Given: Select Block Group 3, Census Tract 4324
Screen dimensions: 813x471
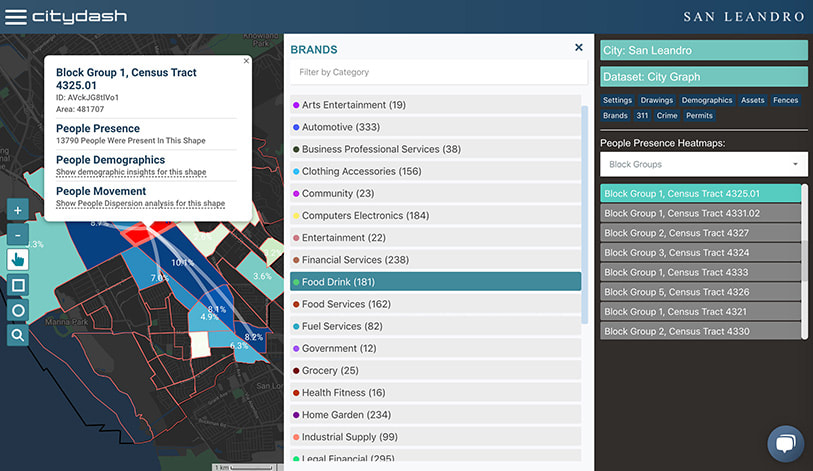Looking at the screenshot, I should pos(700,253).
